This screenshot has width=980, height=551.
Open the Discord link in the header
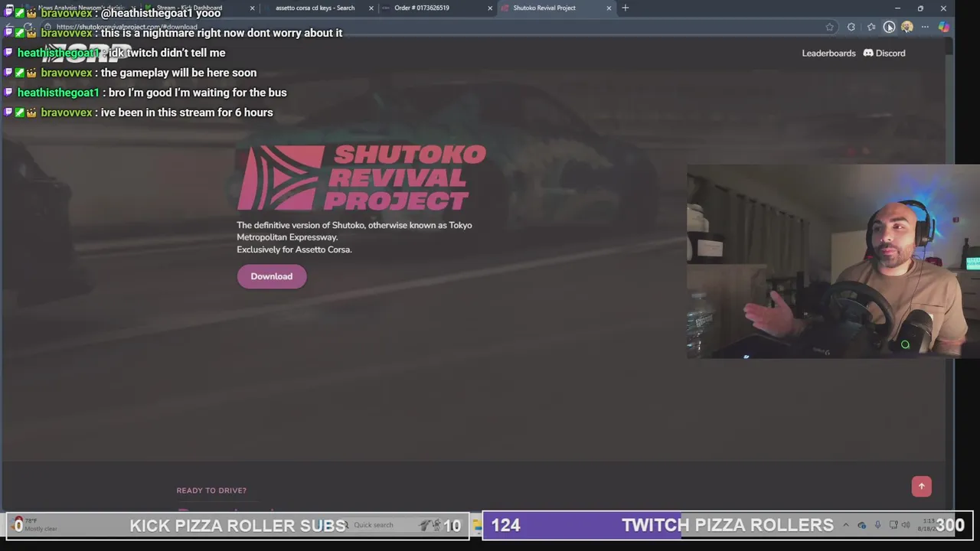[884, 53]
